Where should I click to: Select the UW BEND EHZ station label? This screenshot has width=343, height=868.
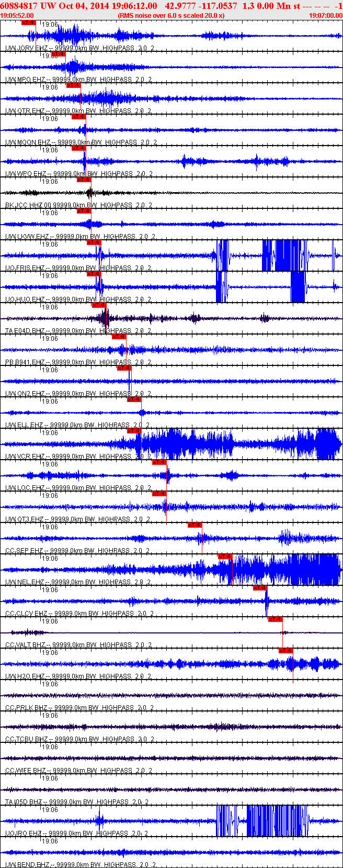(81, 865)
